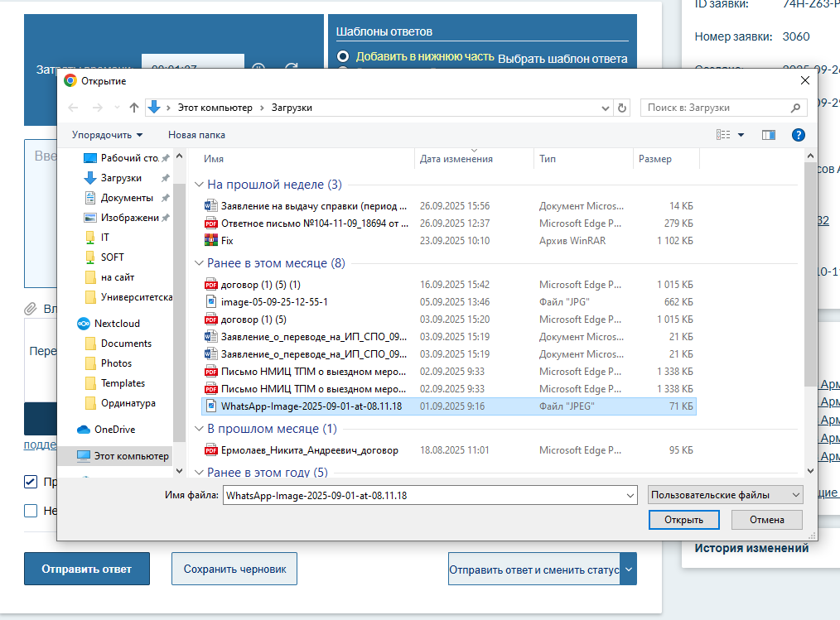840x620 pixels.
Task: Click the Up folder arrow icon
Action: pyautogui.click(x=134, y=108)
